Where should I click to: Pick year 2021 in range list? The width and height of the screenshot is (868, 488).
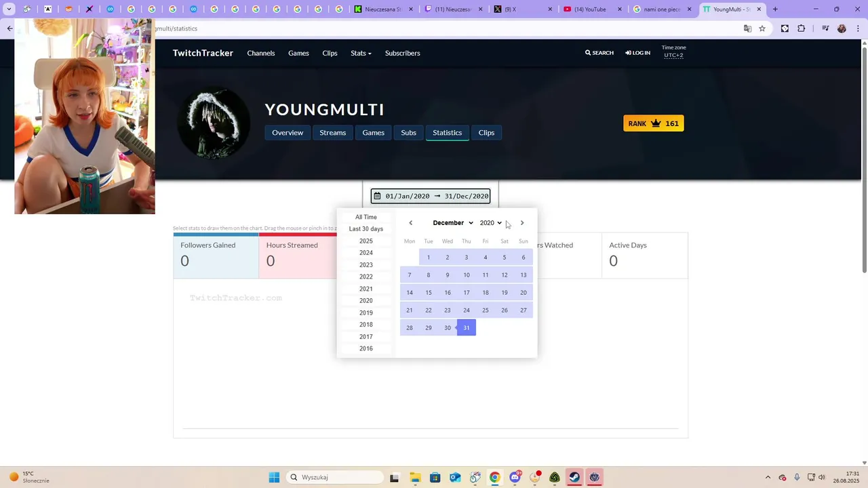point(366,289)
